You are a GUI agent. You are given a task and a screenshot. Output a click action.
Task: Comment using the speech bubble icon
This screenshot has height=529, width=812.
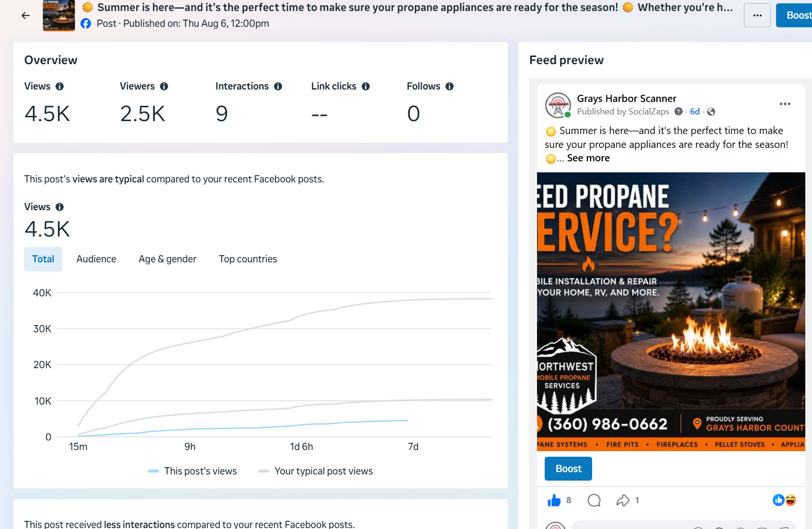tap(594, 500)
